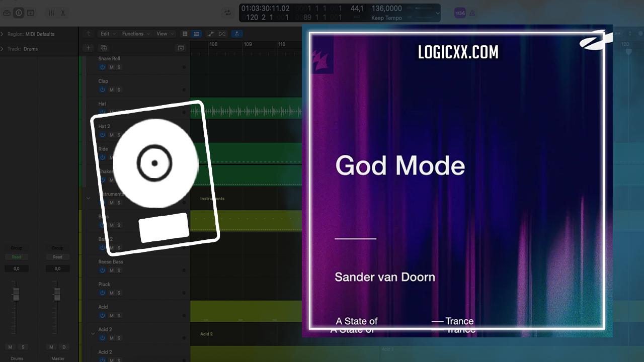The image size is (644, 362).
Task: Solo the Drums channel strip
Action: click(x=23, y=347)
